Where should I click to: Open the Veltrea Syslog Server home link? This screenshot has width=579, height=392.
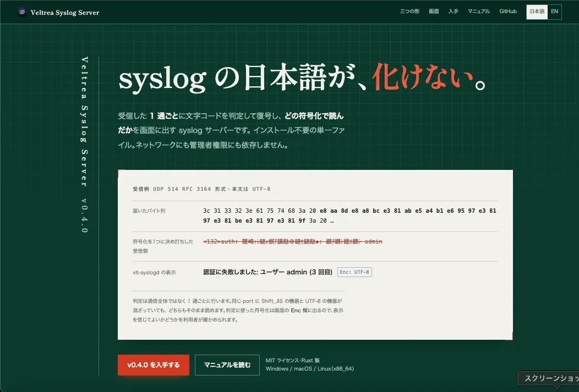[59, 12]
